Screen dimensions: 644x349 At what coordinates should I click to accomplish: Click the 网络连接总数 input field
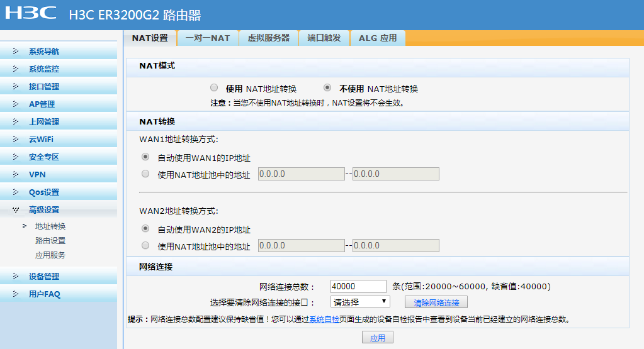click(358, 287)
